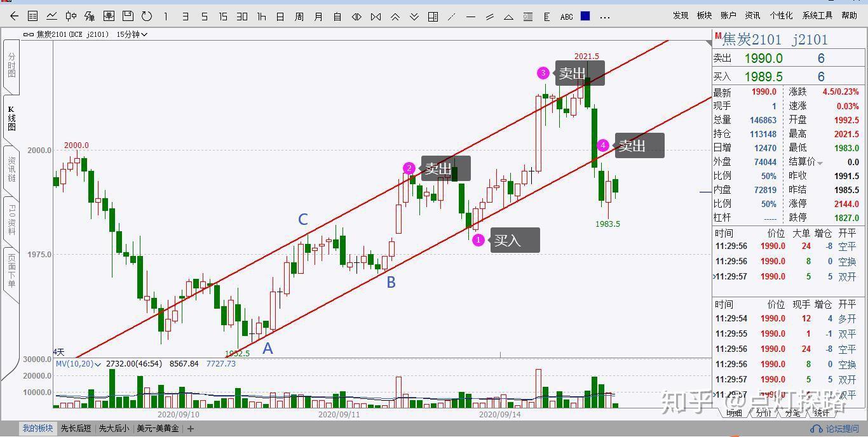Screen dimensions: 868x437
Task: Click the 闽 framed toolbar icon
Action: (109, 17)
